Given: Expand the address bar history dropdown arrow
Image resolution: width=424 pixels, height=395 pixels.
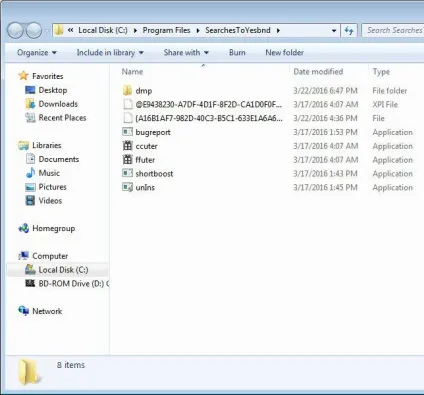Looking at the screenshot, I should 334,31.
